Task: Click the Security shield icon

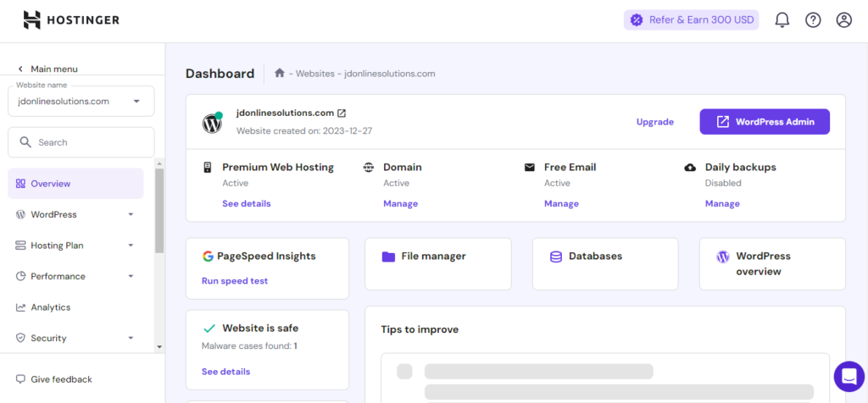Action: click(x=20, y=339)
